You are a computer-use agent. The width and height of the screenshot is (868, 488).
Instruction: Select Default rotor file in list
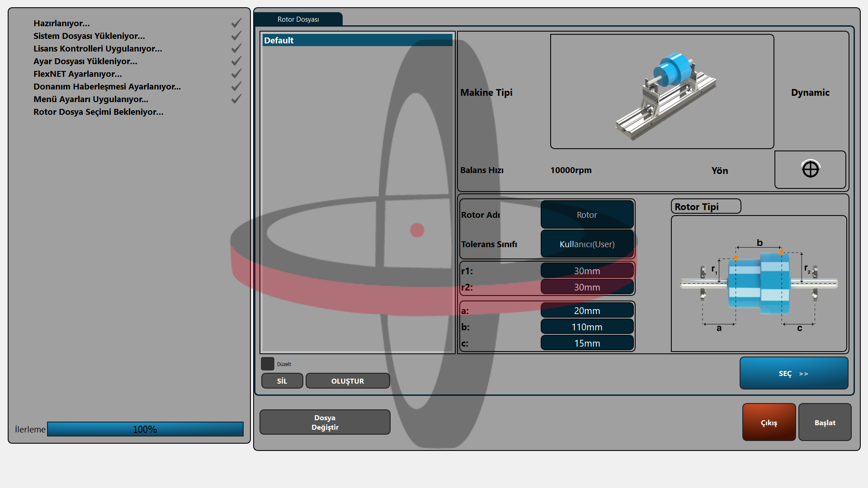(357, 40)
